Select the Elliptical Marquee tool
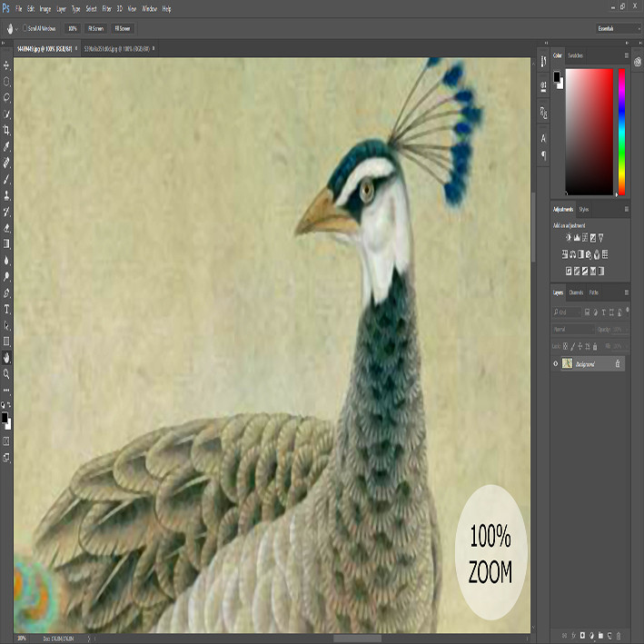Image resolution: width=644 pixels, height=644 pixels. click(6, 82)
